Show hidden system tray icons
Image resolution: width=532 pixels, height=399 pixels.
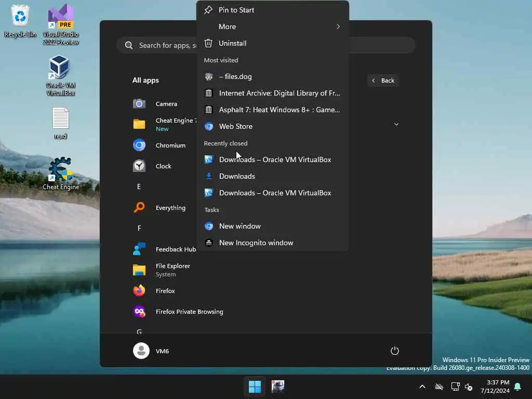[x=422, y=387]
